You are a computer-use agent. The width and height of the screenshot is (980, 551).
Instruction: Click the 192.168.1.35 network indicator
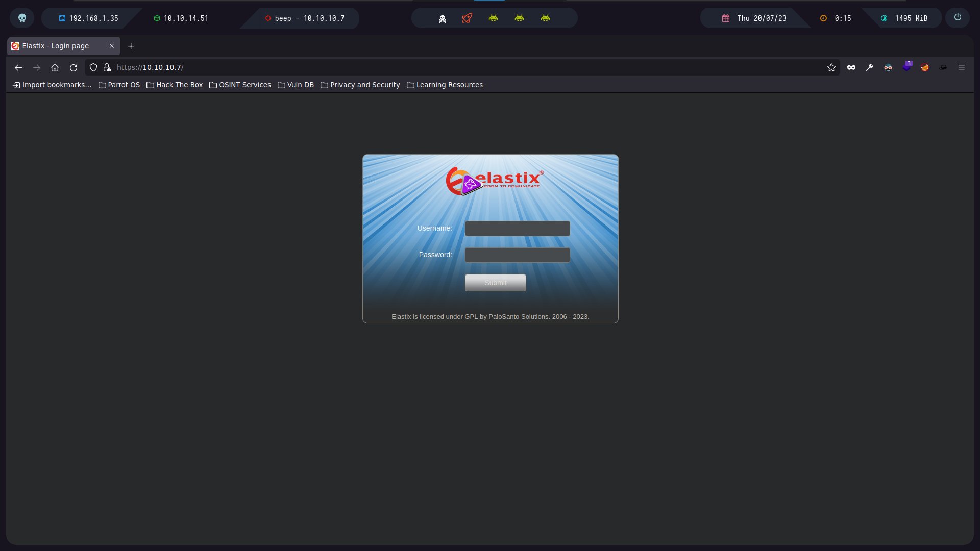pyautogui.click(x=88, y=18)
